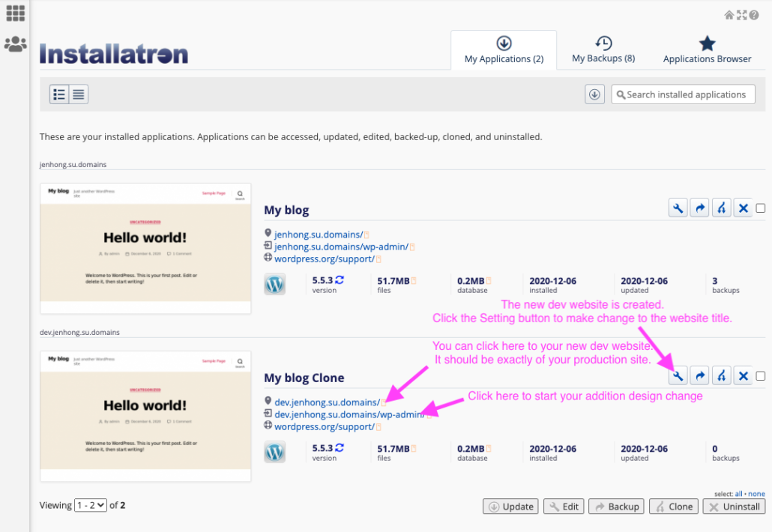Click the backup arrow icon for My blog

[699, 208]
